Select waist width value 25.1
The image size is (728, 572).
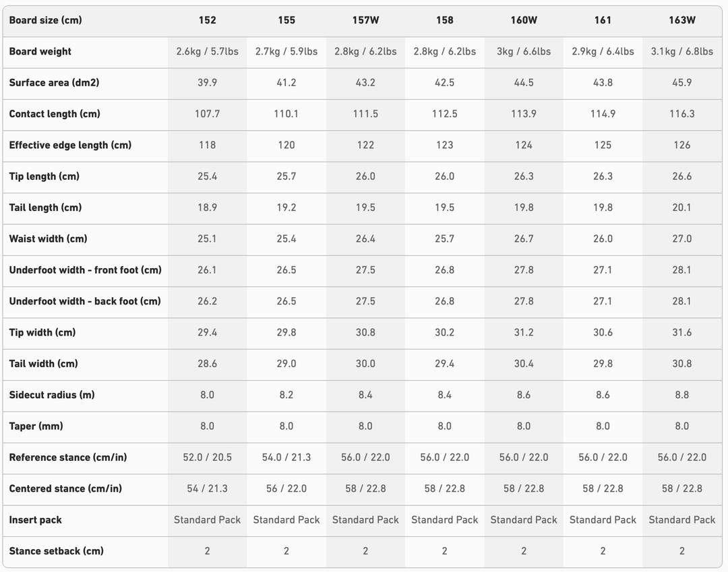click(x=207, y=239)
